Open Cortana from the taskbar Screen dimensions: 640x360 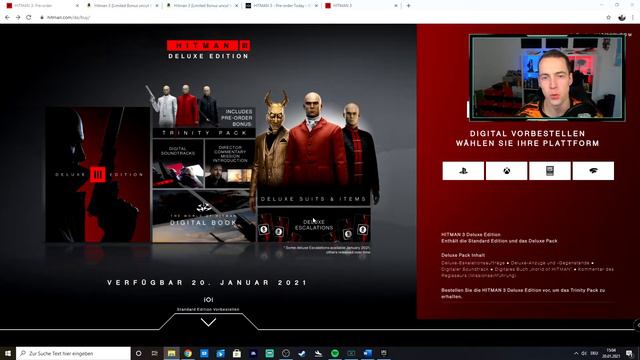tap(138, 353)
